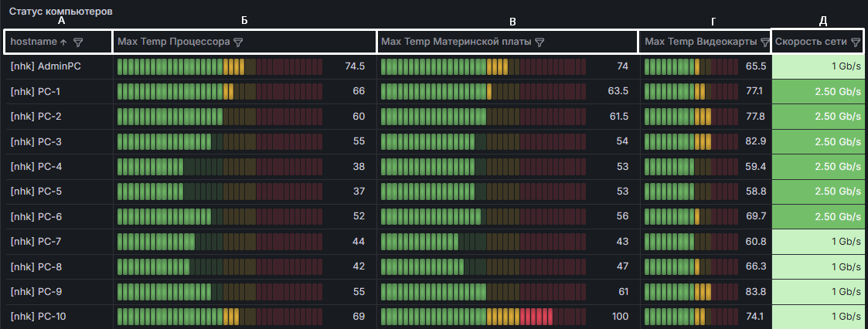Click CPU temperature value 37 for PC-5
This screenshot has height=329, width=868.
(359, 192)
